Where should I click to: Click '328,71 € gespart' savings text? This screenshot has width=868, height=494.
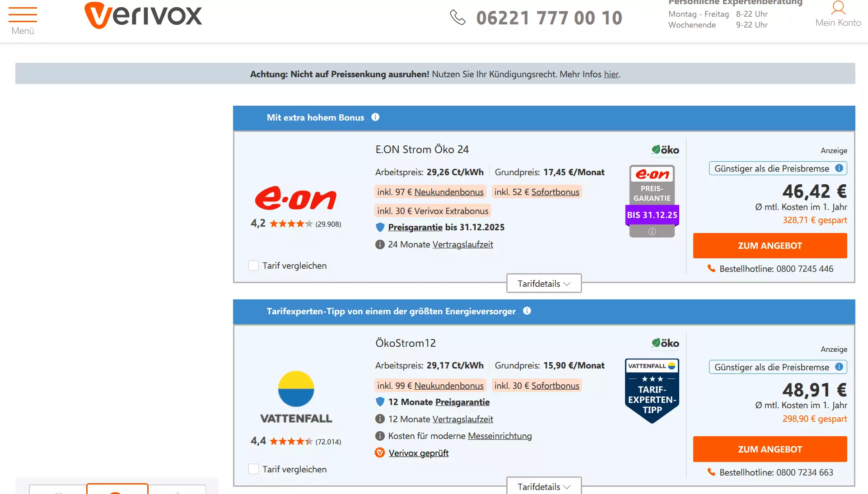click(815, 220)
